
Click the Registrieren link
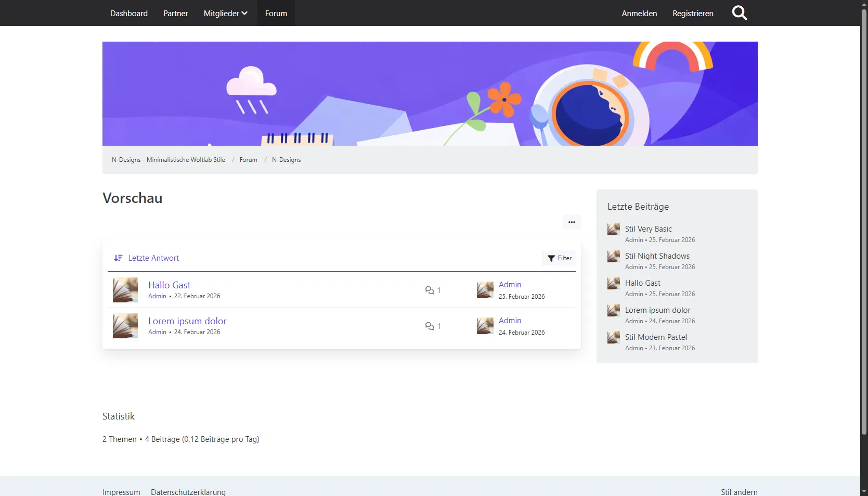[693, 14]
